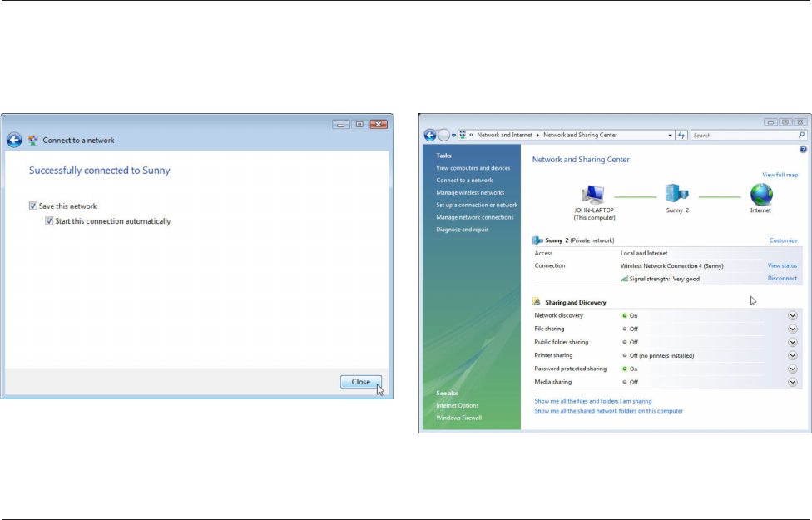812x520 pixels.
Task: Toggle the Save this network checkbox
Action: [33, 206]
